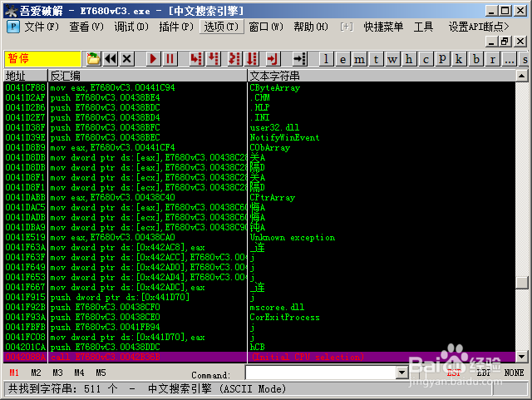Screen dimensions: 532x400
Task: Click the Step Into toolbar icon
Action: pyautogui.click(x=196, y=59)
